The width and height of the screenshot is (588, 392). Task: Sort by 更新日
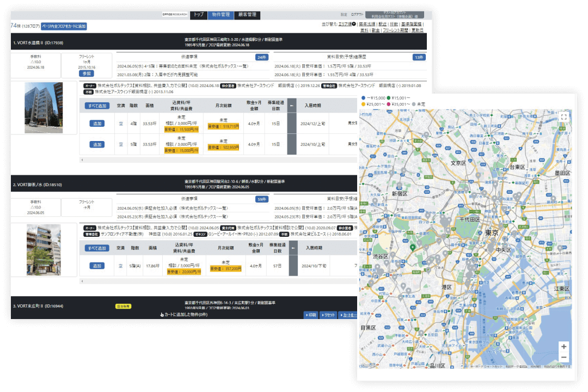418,30
